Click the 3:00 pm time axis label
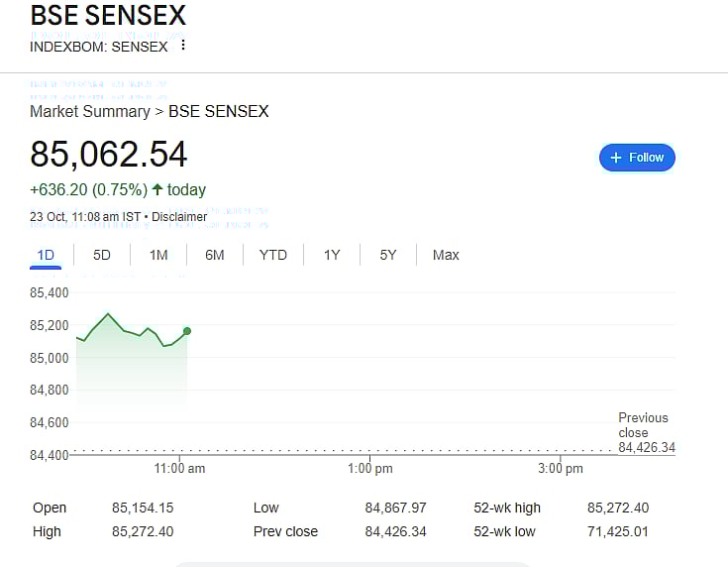 tap(562, 469)
